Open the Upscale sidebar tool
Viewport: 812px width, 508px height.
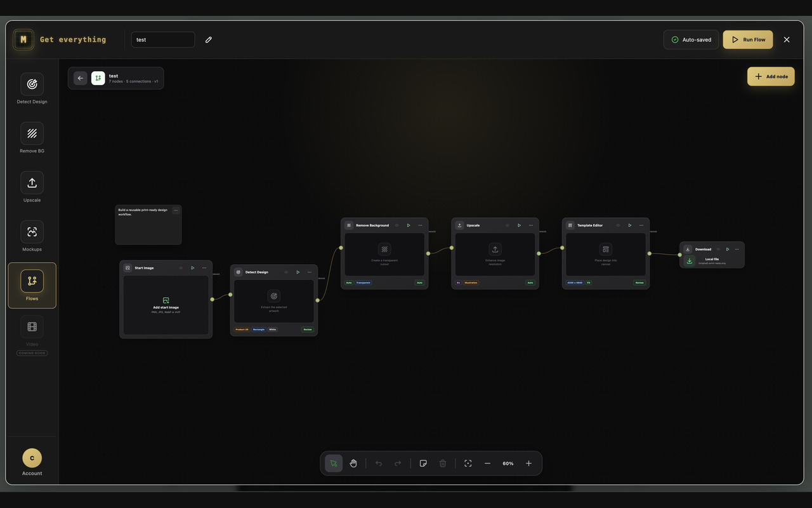point(32,187)
